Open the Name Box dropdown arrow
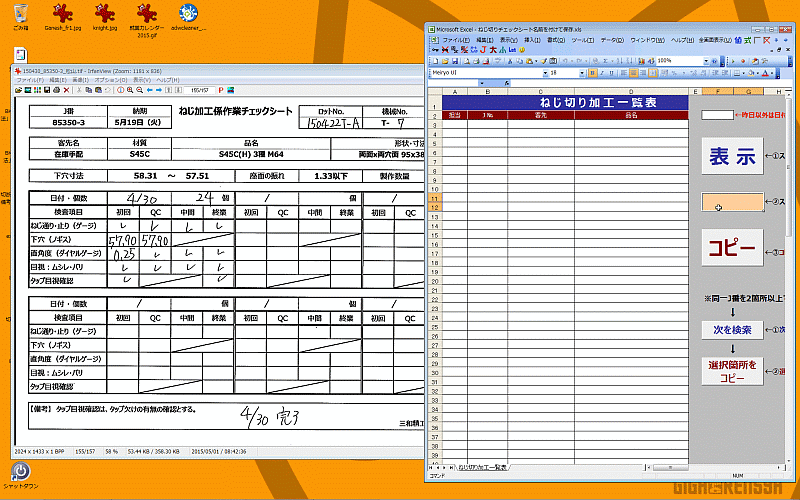The height and width of the screenshot is (500, 800). [482, 83]
